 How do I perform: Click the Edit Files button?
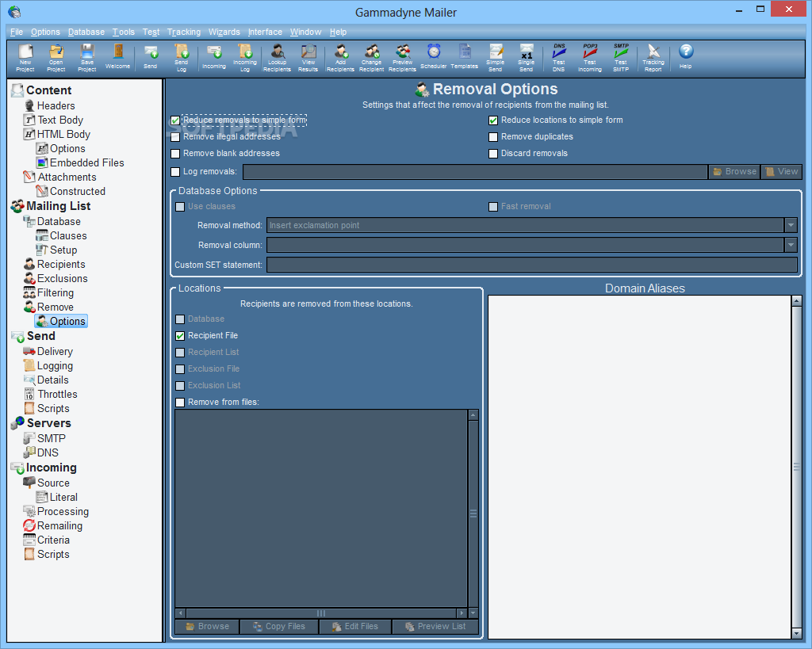pos(355,626)
